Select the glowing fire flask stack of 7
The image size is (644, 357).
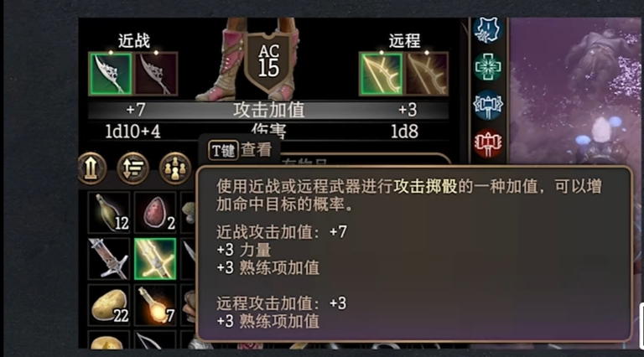point(155,305)
